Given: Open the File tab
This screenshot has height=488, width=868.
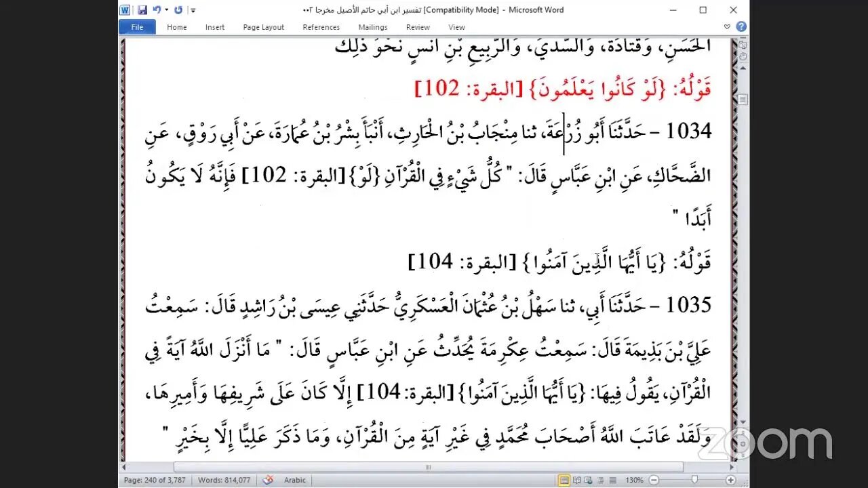Looking at the screenshot, I should pyautogui.click(x=137, y=27).
